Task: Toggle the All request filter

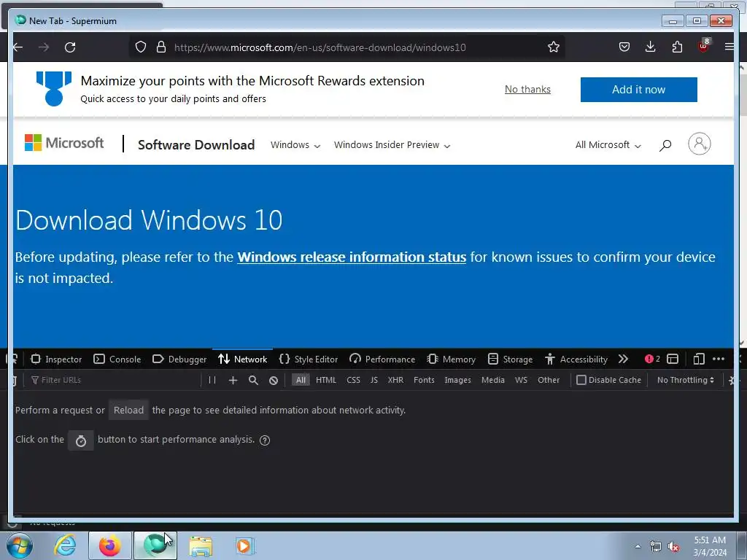Action: click(x=301, y=380)
